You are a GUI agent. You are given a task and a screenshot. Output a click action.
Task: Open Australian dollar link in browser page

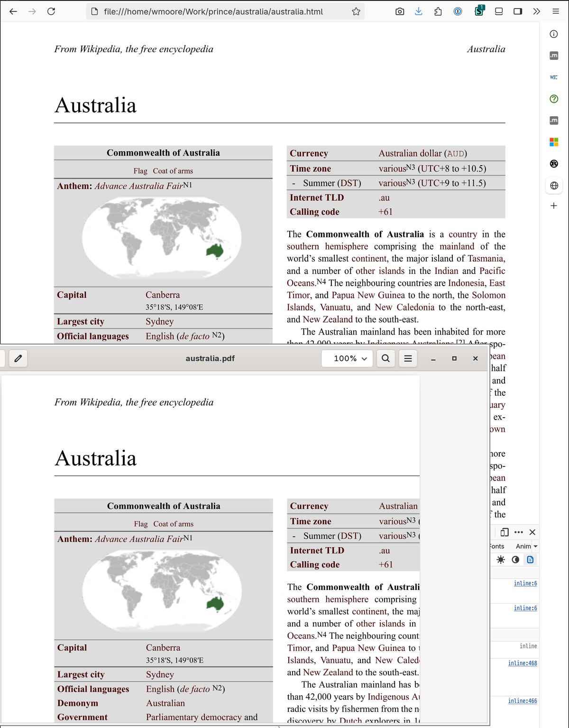point(410,153)
